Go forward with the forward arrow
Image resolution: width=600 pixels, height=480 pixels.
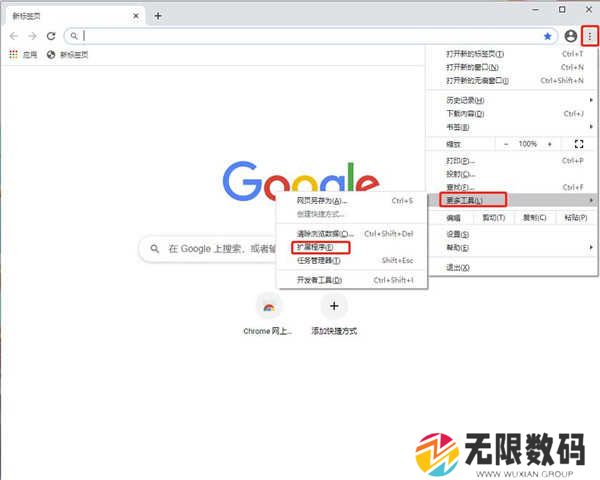pyautogui.click(x=33, y=36)
